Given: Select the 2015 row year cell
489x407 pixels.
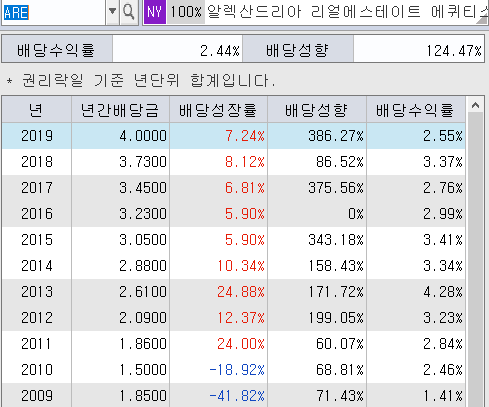Looking at the screenshot, I should pyautogui.click(x=37, y=240).
